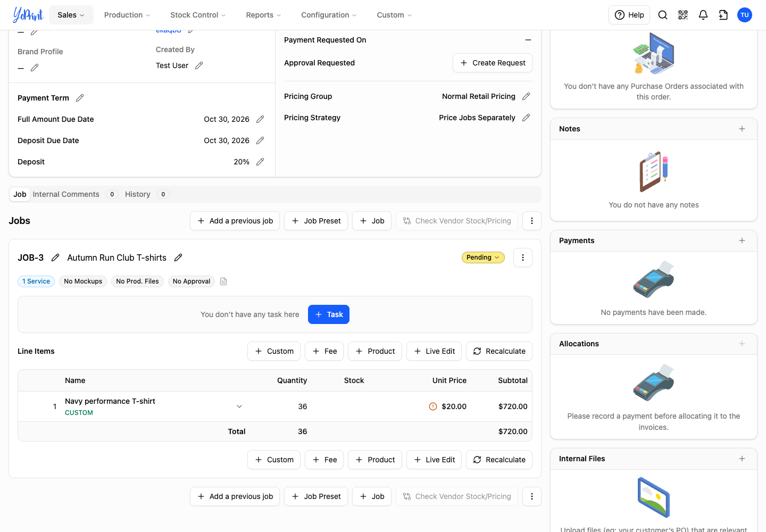Rename the Autumn Run Club T-shirts job
This screenshot has width=766, height=532.
click(x=178, y=257)
